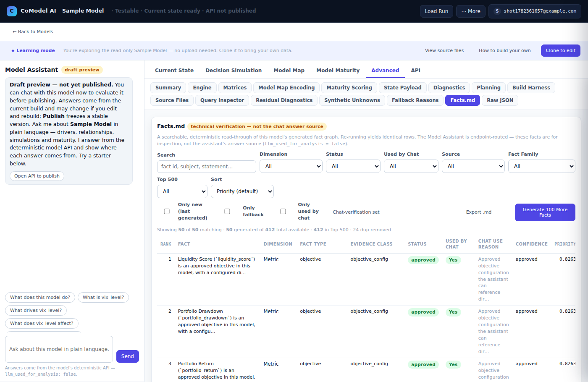Click the Clone to edit button
588x382 pixels.
(561, 50)
